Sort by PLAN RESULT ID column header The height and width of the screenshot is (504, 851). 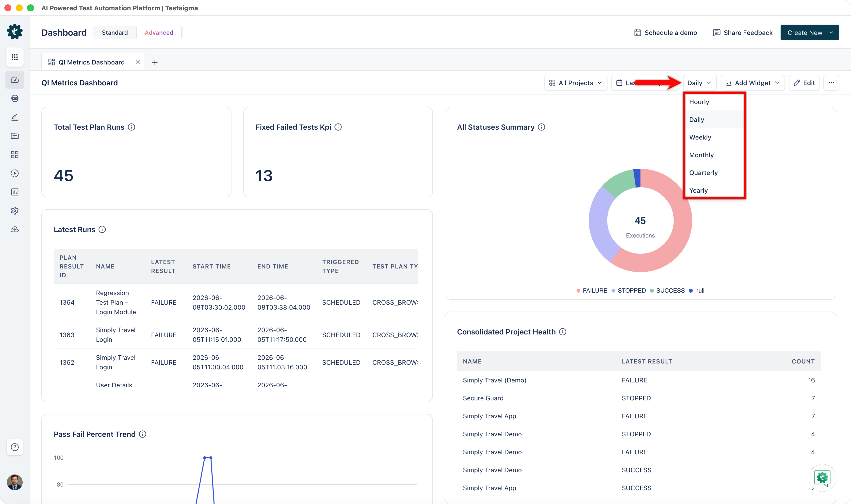coord(71,267)
